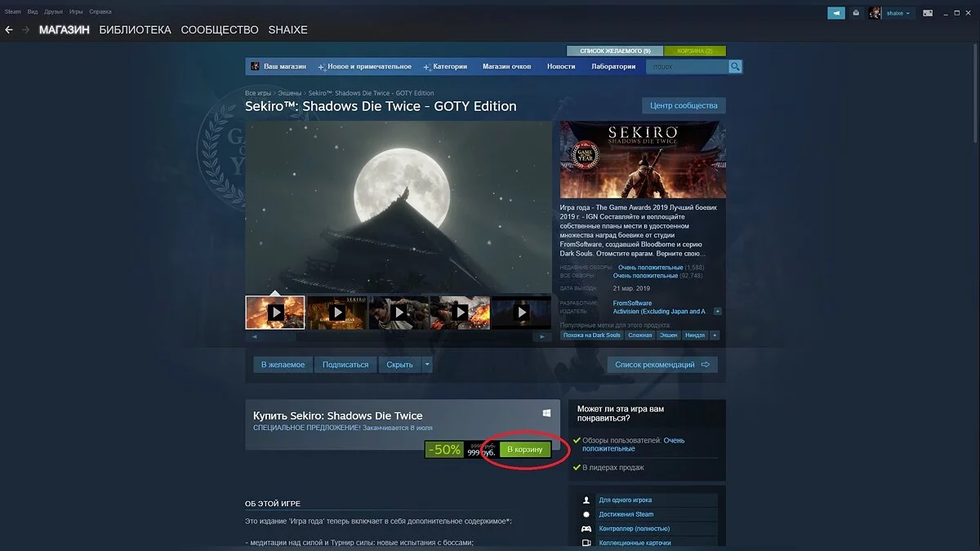The width and height of the screenshot is (980, 551).
Task: Open Центр сообщества button
Action: (x=684, y=105)
